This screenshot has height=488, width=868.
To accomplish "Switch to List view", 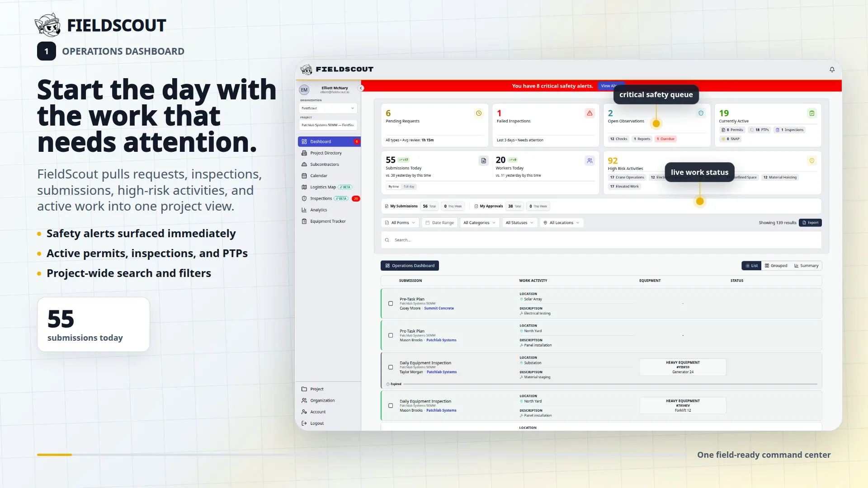I will 751,266.
